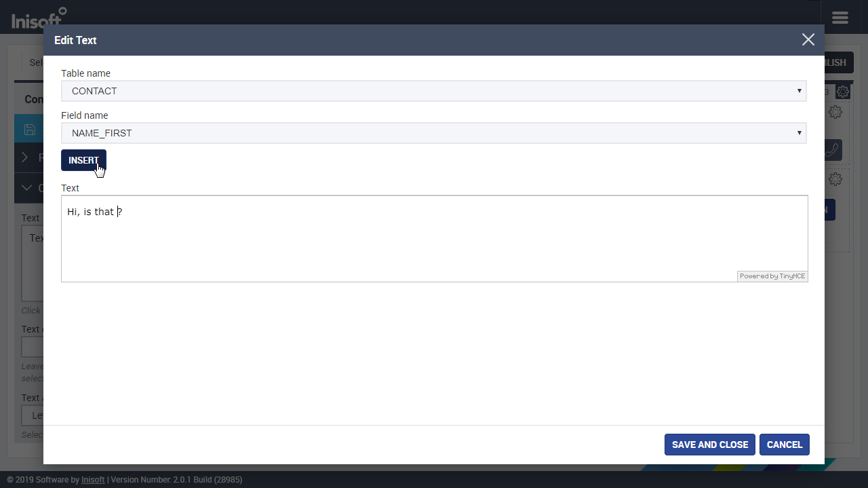
Task: Expand the collapsed right-chevron sidebar section
Action: [25, 157]
